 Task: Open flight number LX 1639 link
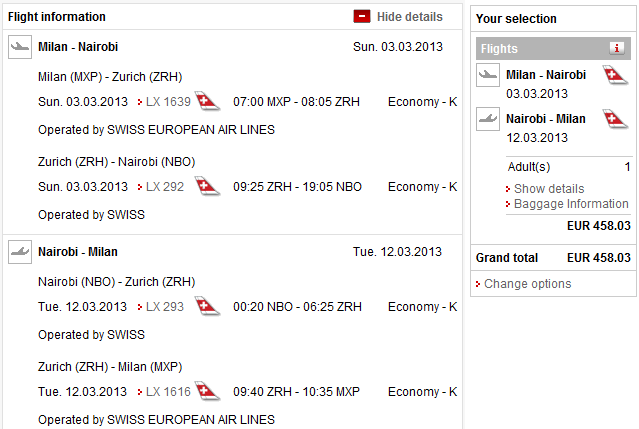168,102
